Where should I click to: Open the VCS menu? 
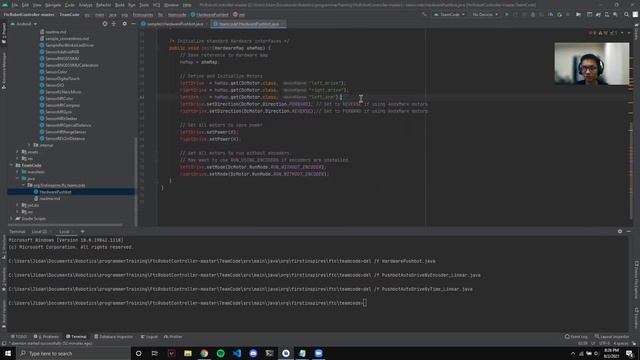(156, 5)
